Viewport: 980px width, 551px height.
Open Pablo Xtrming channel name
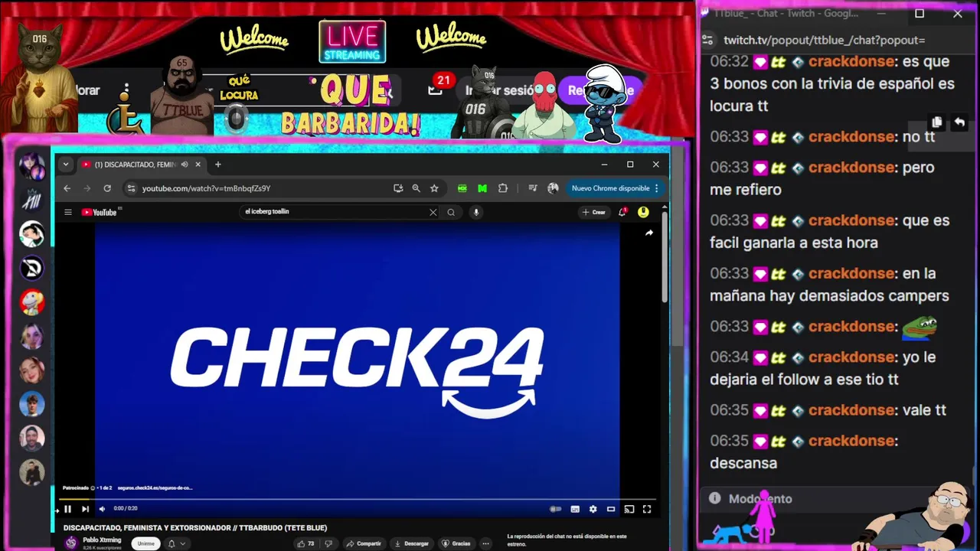[102, 540]
